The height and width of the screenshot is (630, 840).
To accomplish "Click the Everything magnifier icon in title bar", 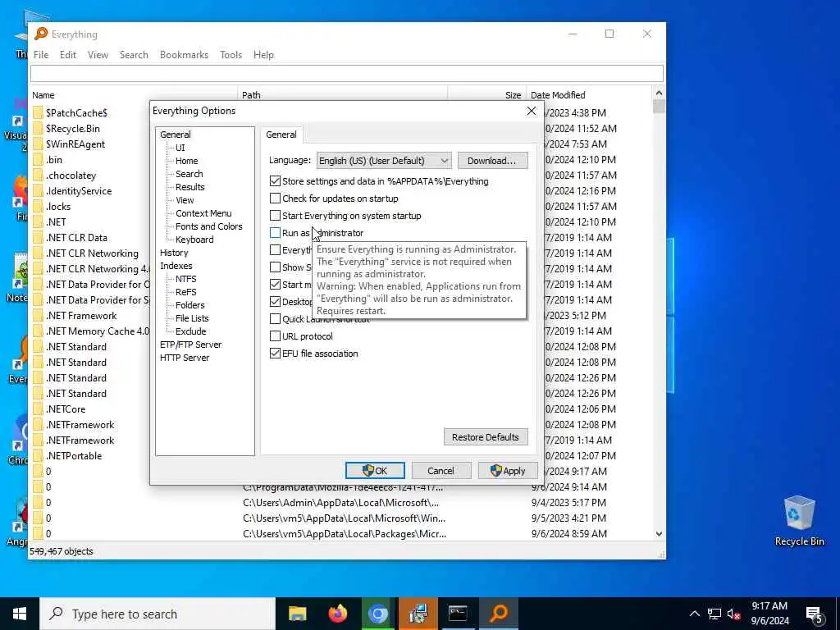I will (41, 34).
